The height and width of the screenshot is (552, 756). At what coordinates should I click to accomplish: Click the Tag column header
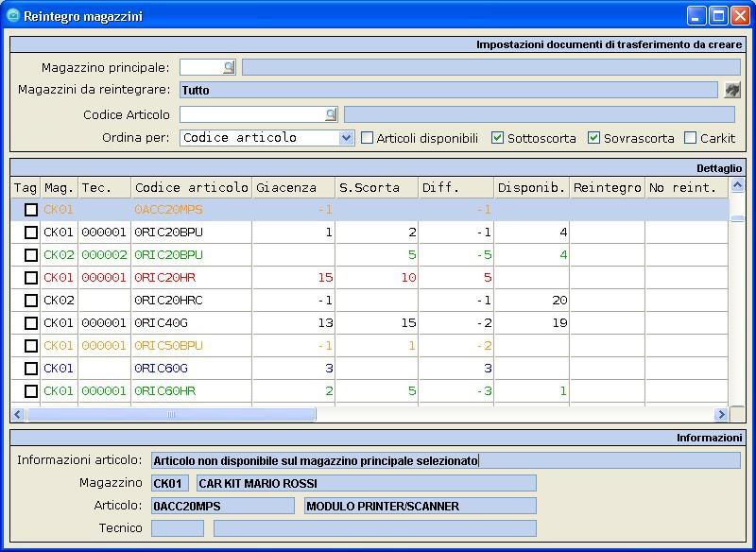tap(26, 187)
